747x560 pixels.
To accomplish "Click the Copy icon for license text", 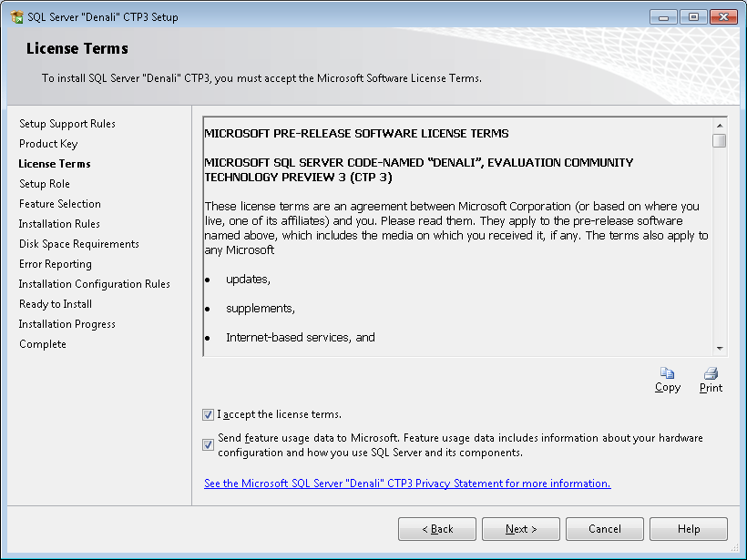I will pos(667,372).
